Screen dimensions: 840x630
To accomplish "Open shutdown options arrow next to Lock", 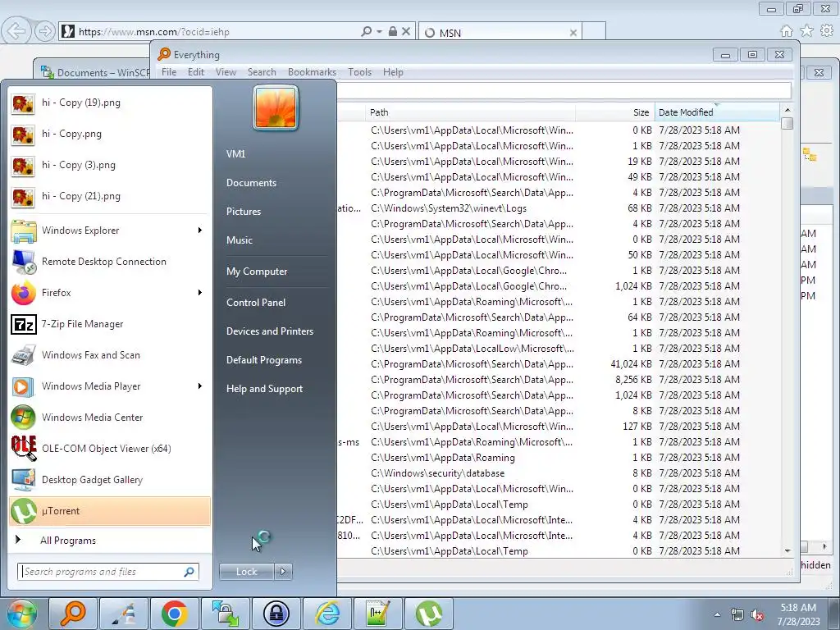I will pyautogui.click(x=283, y=572).
